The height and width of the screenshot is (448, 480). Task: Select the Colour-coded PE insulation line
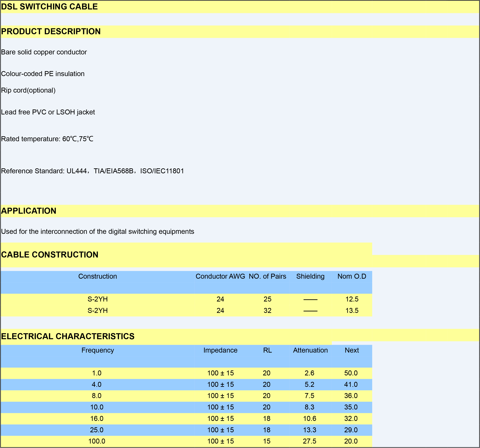point(43,74)
